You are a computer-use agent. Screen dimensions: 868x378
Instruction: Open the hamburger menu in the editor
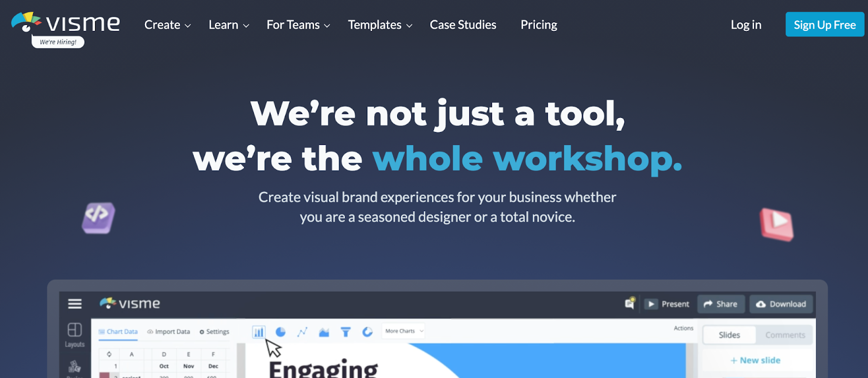pos(75,304)
